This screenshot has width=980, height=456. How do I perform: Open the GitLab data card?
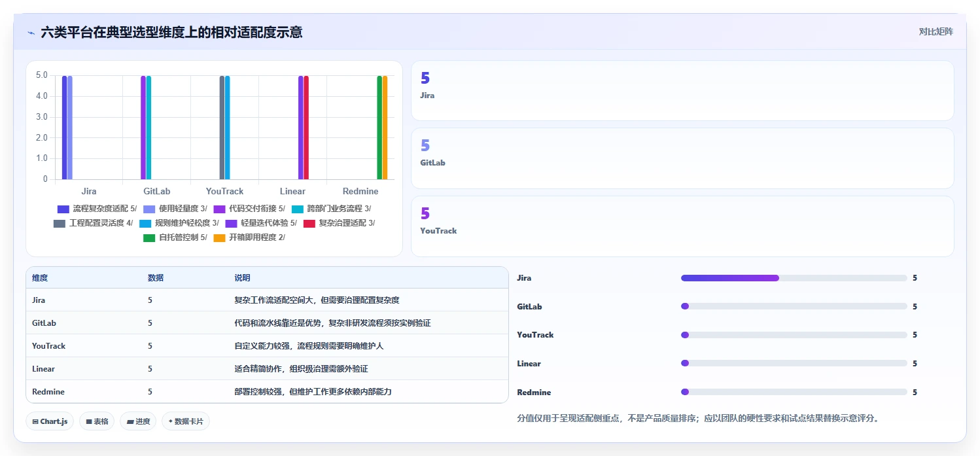point(682,158)
